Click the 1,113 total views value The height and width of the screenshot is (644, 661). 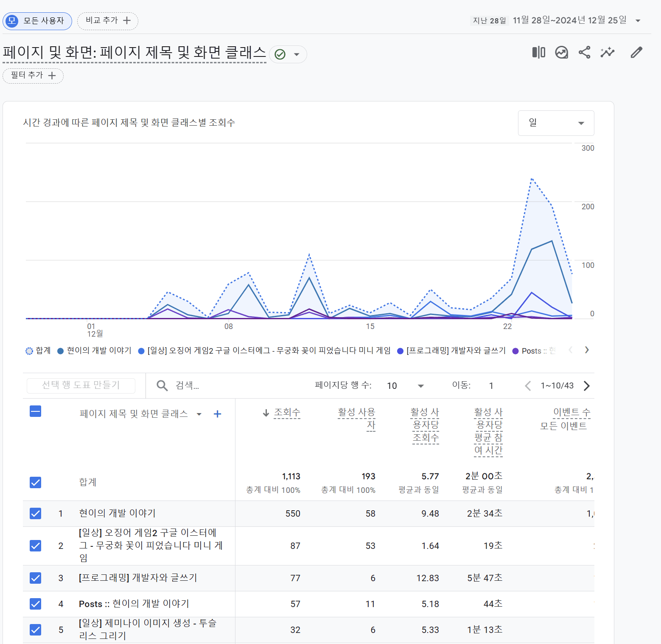pos(291,477)
